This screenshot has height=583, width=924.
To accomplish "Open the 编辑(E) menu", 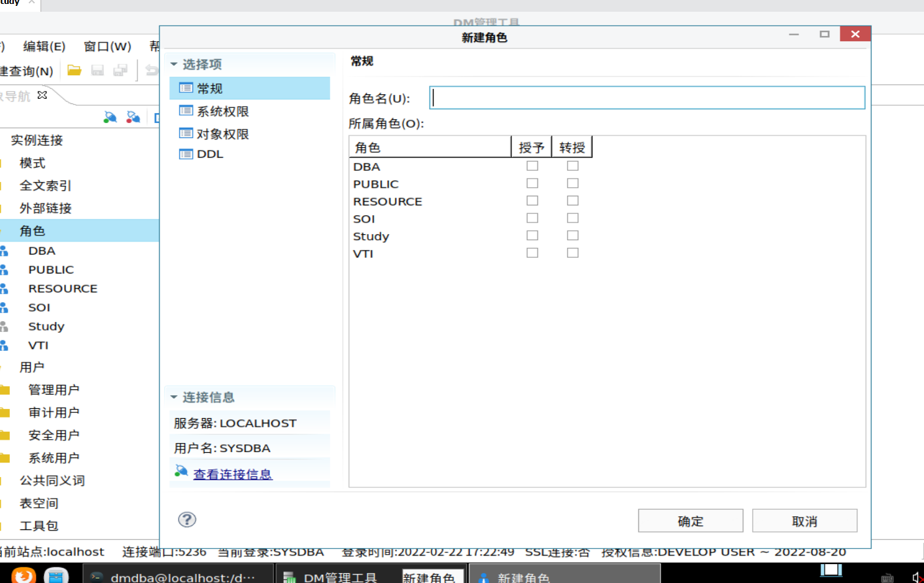I will pos(43,46).
